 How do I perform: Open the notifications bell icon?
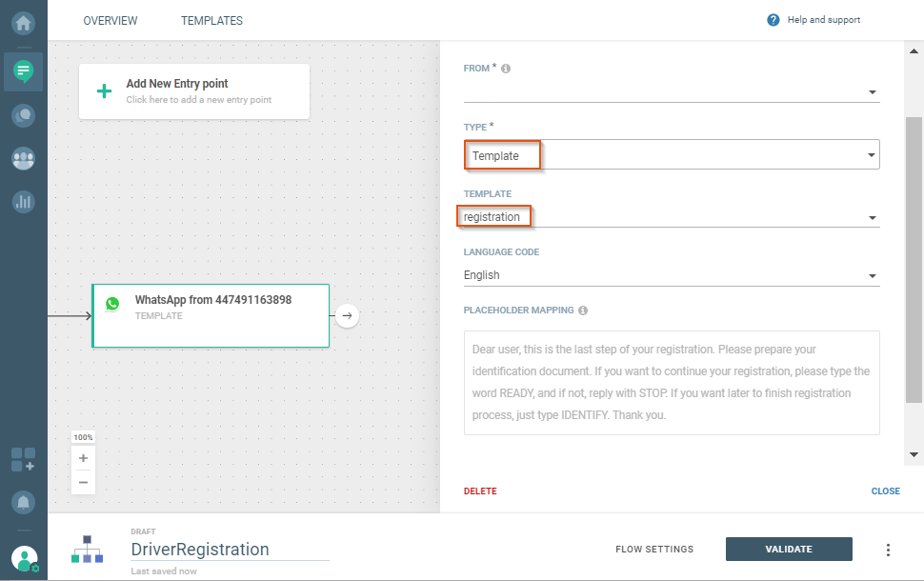click(x=23, y=501)
